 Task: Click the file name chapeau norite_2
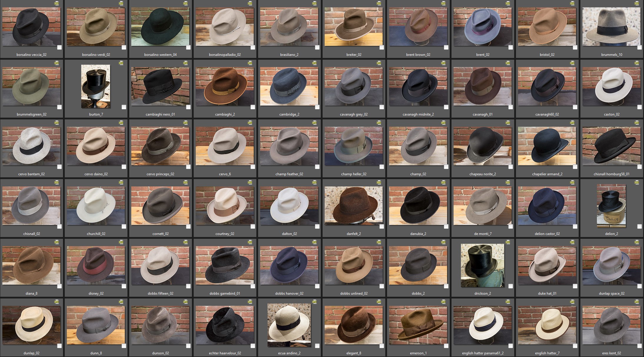pos(483,174)
